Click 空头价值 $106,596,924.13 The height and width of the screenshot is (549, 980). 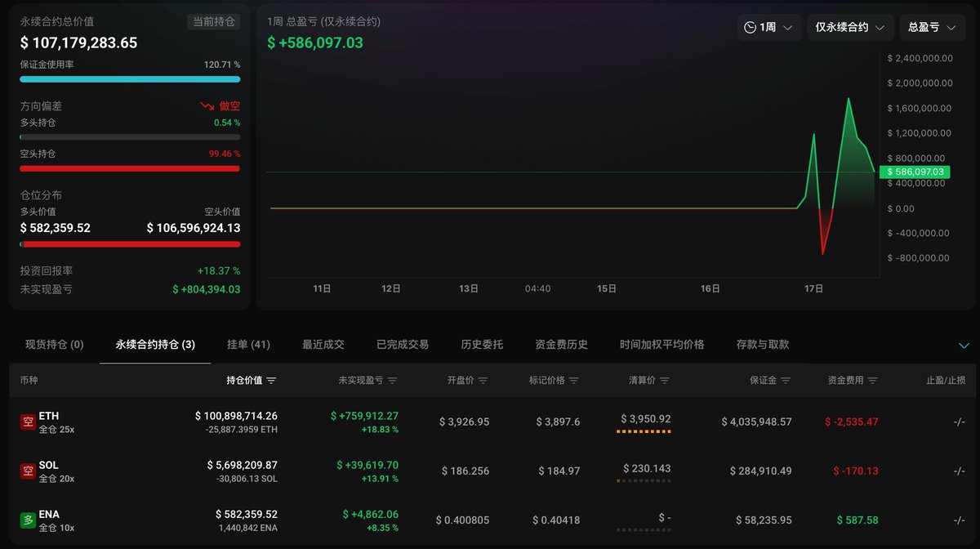[194, 228]
